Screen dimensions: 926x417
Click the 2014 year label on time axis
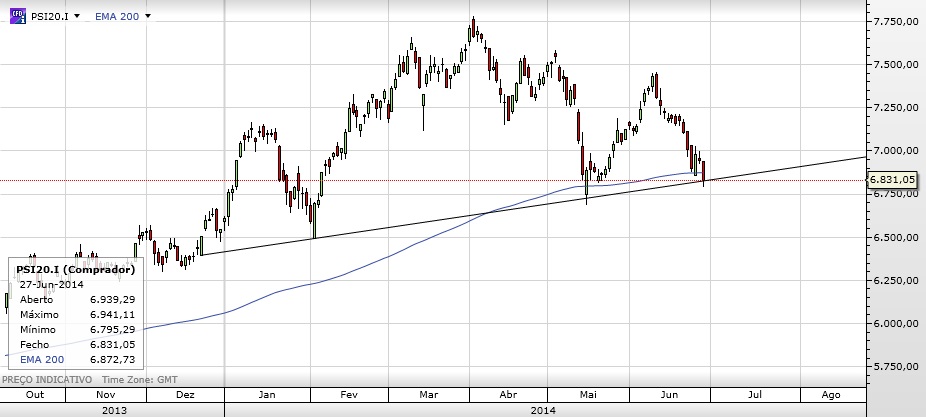543,410
